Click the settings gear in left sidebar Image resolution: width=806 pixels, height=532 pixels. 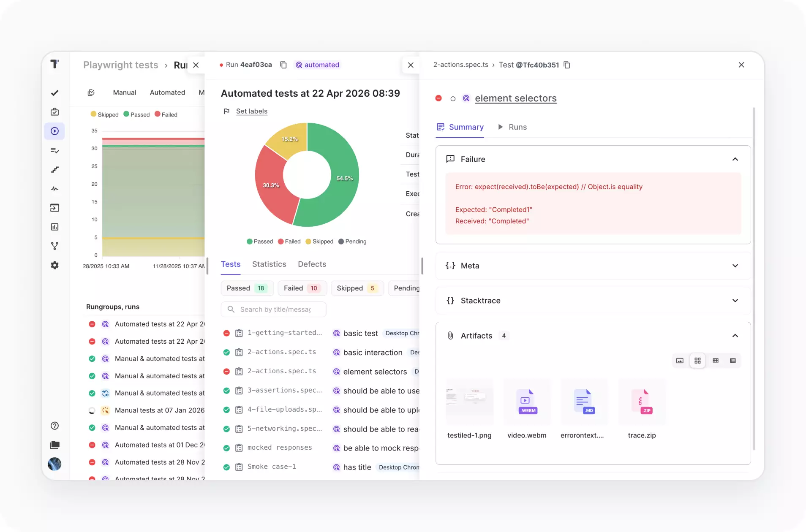(54, 265)
